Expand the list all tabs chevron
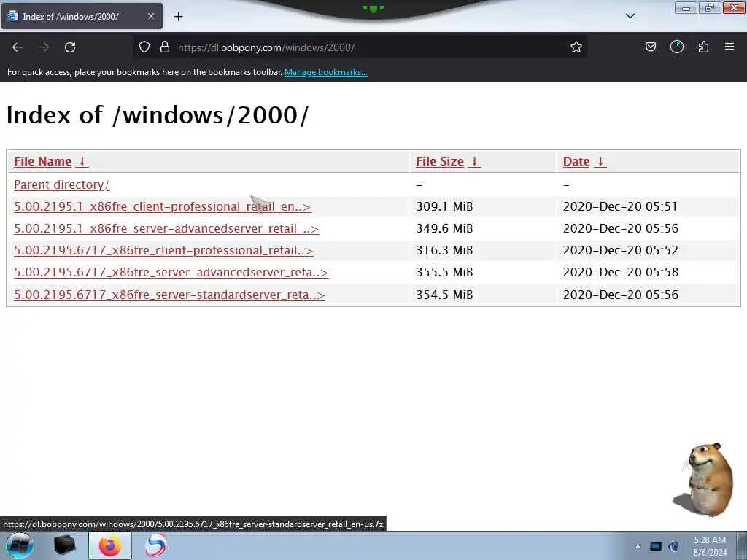 [630, 16]
